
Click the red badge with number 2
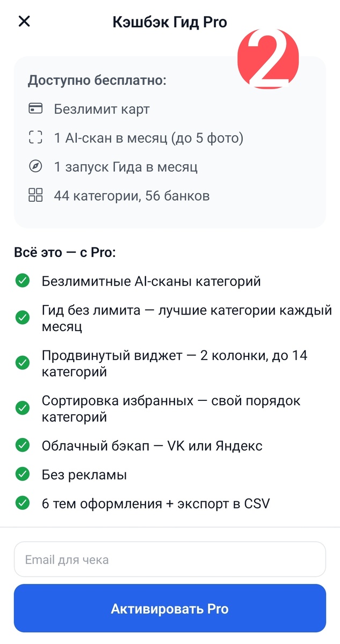[267, 60]
